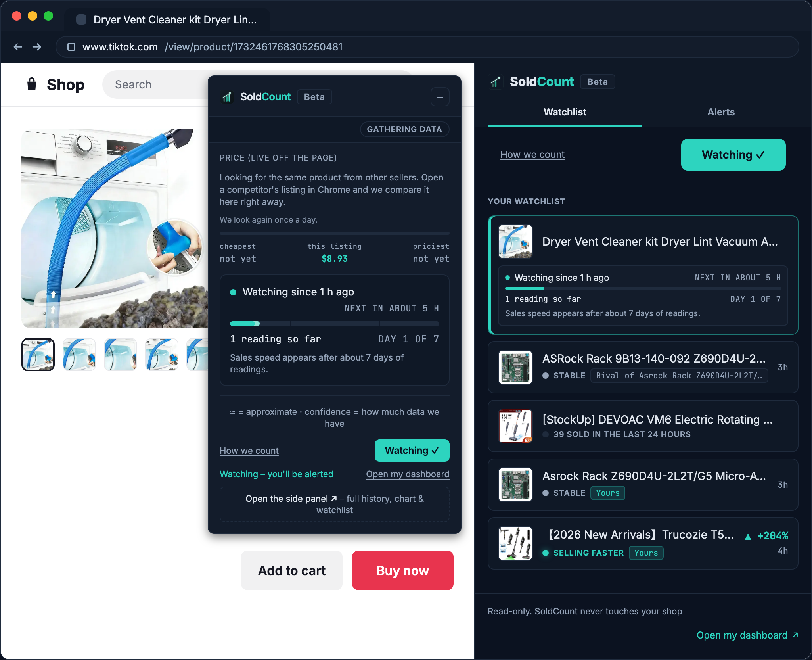Click the $8.93 listing price
The width and height of the screenshot is (812, 660).
[334, 259]
